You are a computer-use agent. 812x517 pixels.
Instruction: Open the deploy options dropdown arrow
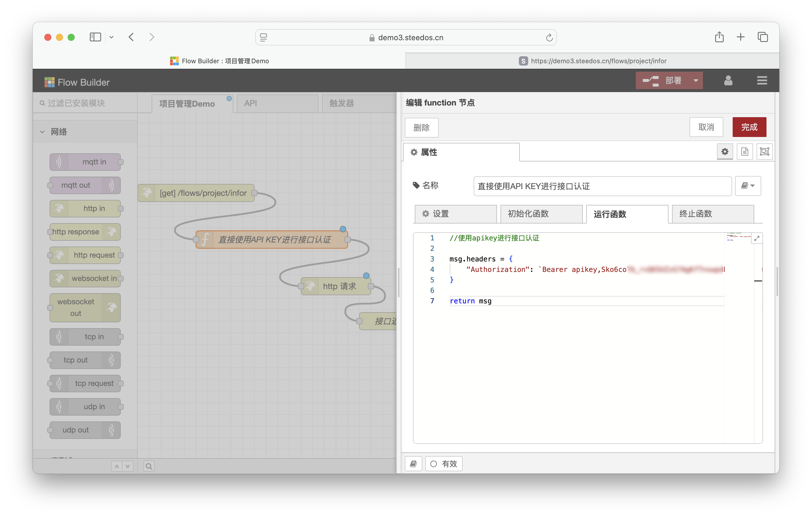(x=696, y=80)
